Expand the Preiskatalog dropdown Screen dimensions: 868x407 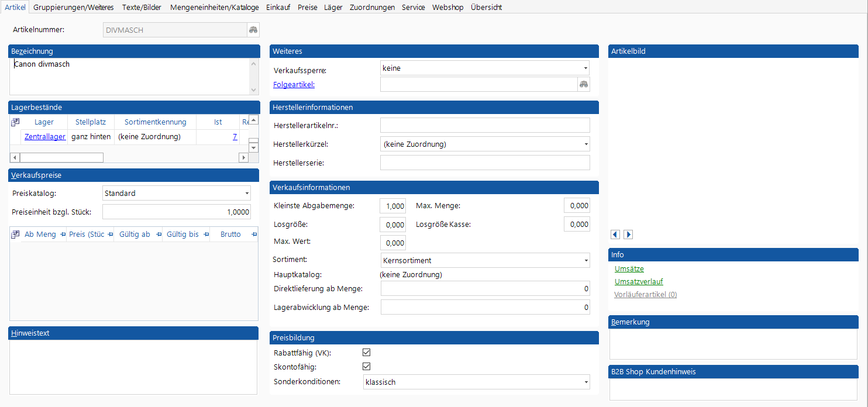pyautogui.click(x=247, y=194)
